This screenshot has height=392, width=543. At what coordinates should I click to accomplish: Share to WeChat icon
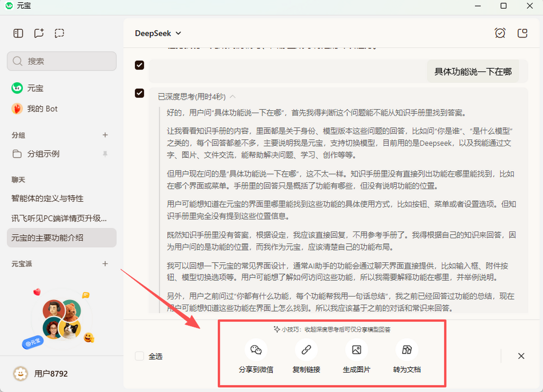[x=256, y=350]
